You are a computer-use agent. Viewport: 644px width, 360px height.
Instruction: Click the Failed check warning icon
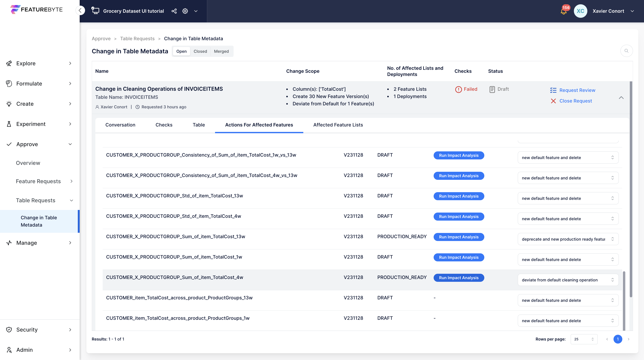click(458, 89)
